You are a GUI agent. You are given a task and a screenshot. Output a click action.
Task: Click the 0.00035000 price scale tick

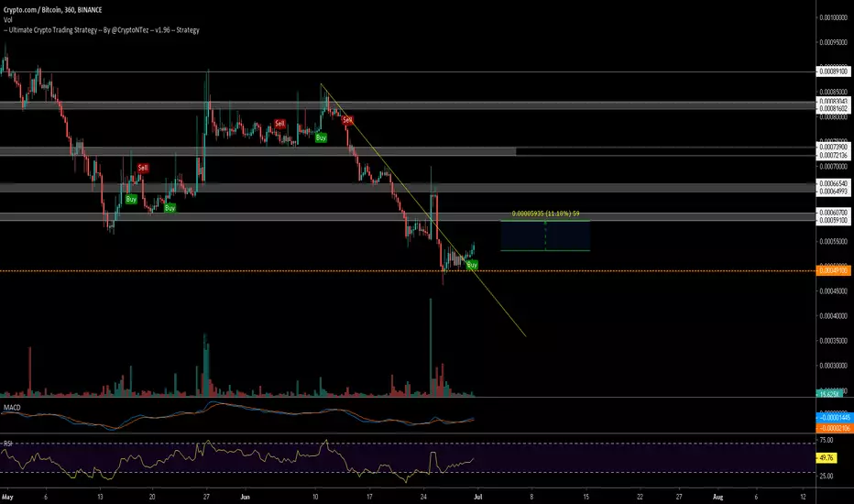(x=833, y=341)
